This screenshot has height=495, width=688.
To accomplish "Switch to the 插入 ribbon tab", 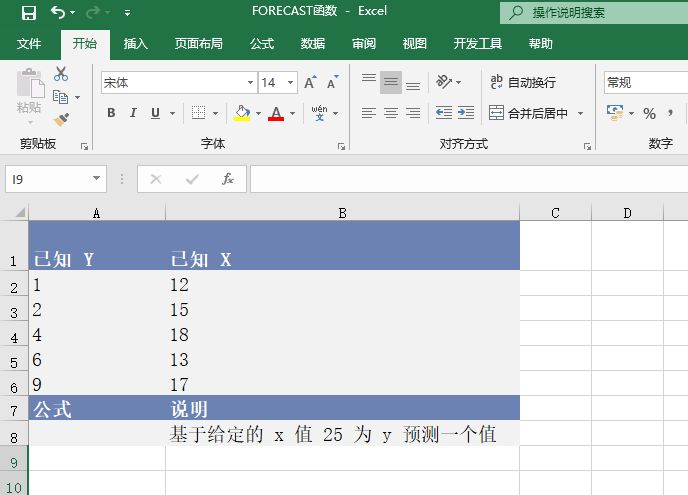I will coord(136,44).
